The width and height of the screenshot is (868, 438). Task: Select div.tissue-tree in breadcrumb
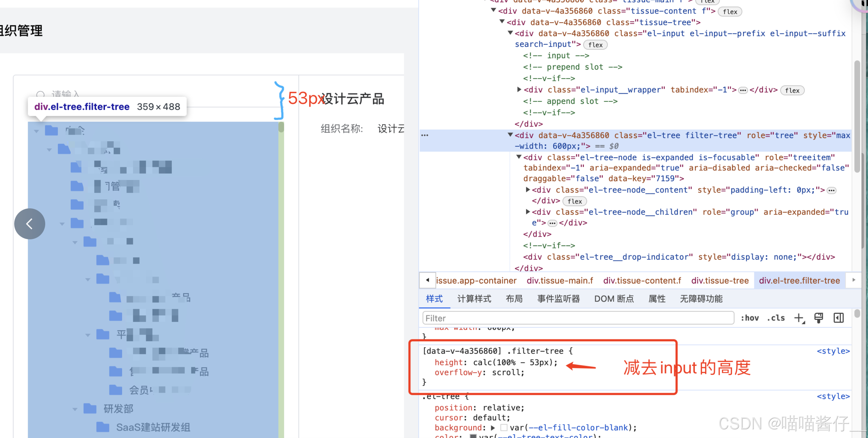pyautogui.click(x=720, y=281)
